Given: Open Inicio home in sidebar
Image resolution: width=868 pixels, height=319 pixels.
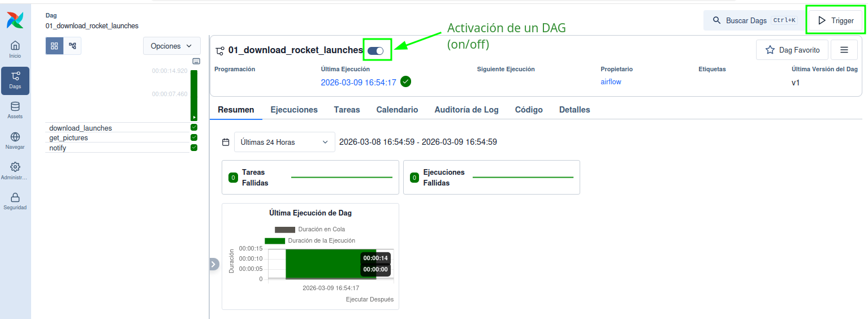Looking at the screenshot, I should point(15,49).
